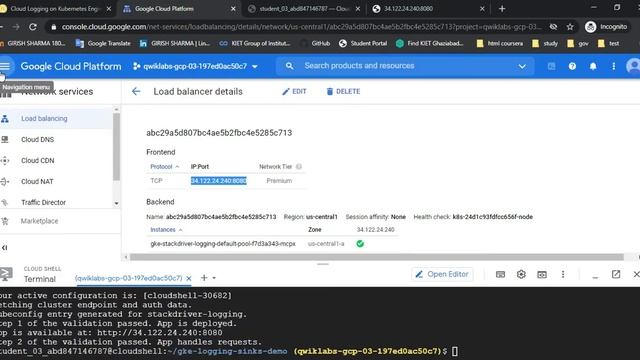This screenshot has height=360, width=640.
Task: Switch to Cloud Logging on Kubernetes browser tab
Action: [56, 9]
